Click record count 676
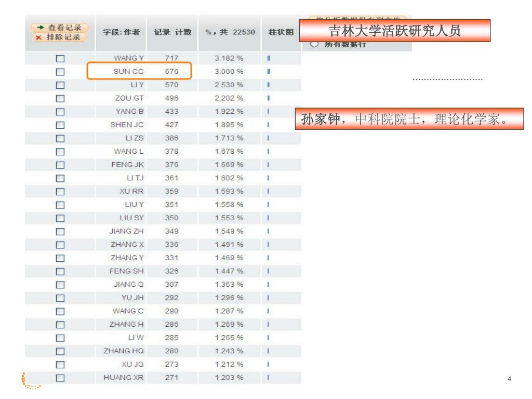Image resolution: width=532 pixels, height=399 pixels. click(171, 72)
